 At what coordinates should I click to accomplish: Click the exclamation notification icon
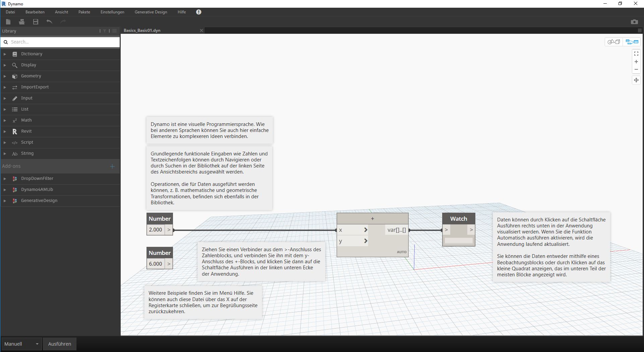tap(199, 12)
